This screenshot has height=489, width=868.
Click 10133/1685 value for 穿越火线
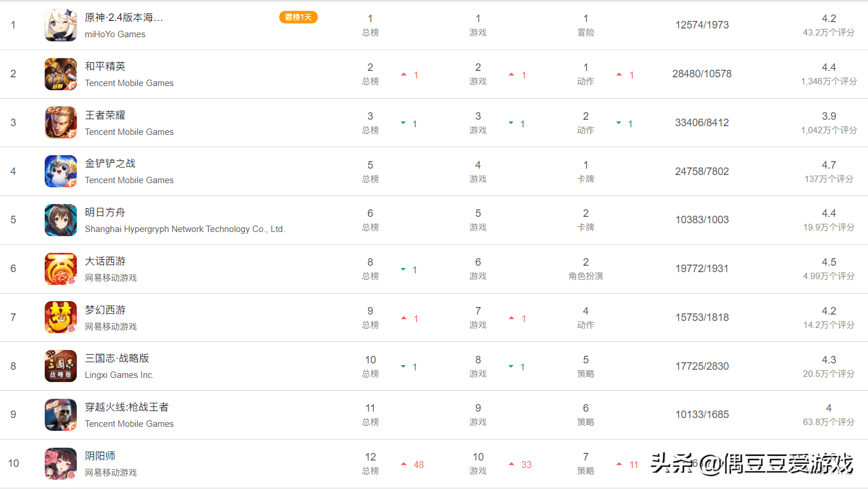click(702, 415)
